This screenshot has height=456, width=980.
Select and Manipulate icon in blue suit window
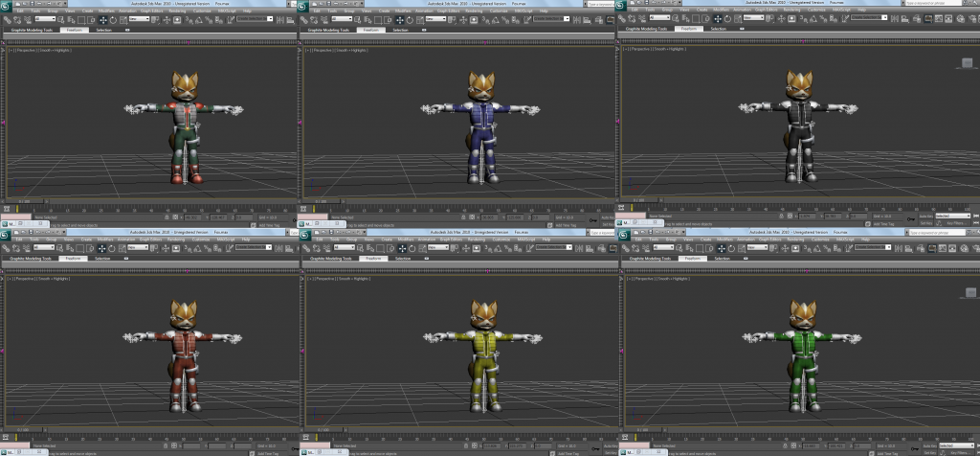[463, 19]
